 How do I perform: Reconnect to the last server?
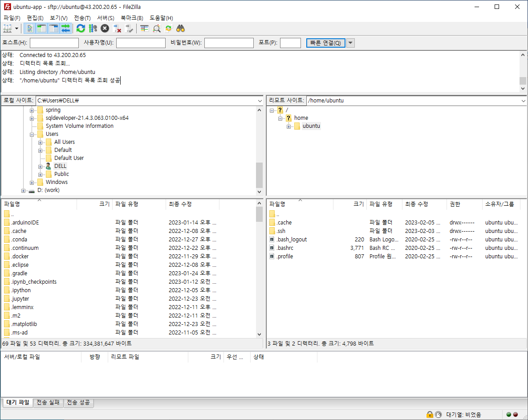point(129,29)
